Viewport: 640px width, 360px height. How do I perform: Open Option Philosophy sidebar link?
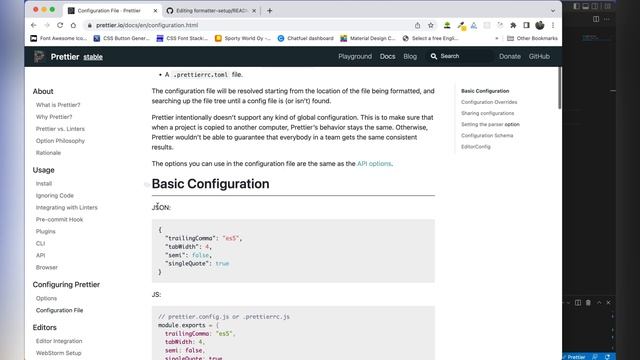[60, 141]
